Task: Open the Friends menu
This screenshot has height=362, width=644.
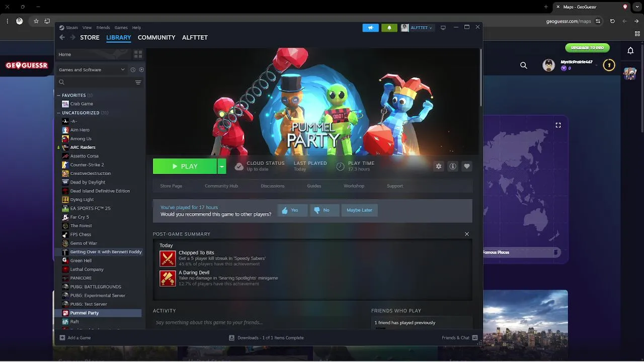Action: (x=103, y=28)
